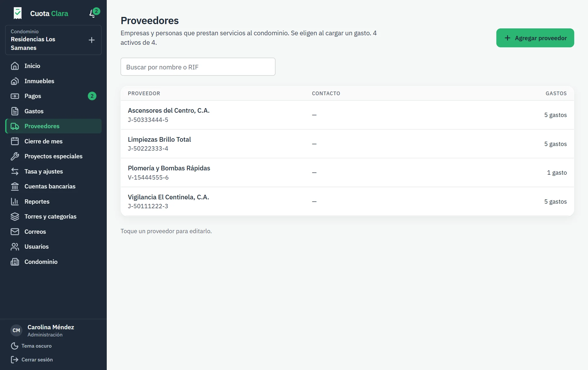Click Agregar proveedor button
The width and height of the screenshot is (588, 370).
(x=535, y=38)
